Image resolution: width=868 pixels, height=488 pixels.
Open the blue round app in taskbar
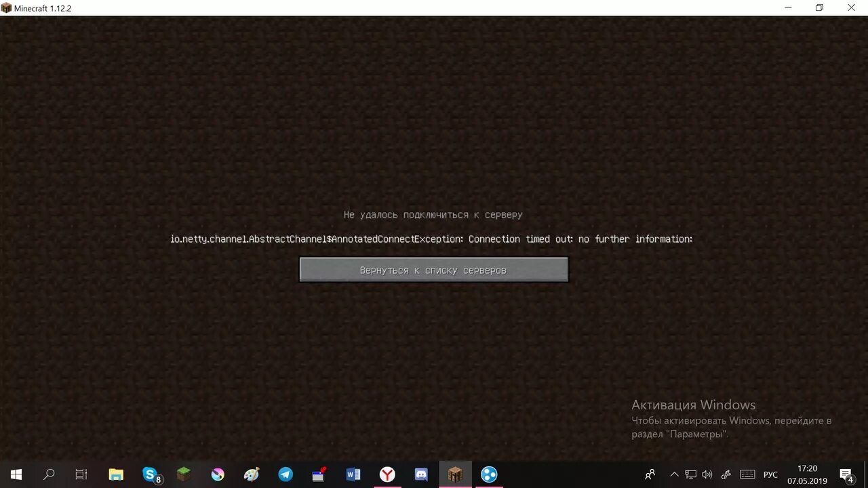click(489, 474)
